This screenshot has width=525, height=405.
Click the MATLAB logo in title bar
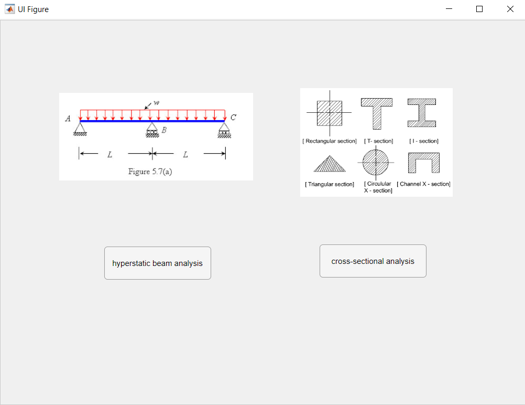pos(9,9)
